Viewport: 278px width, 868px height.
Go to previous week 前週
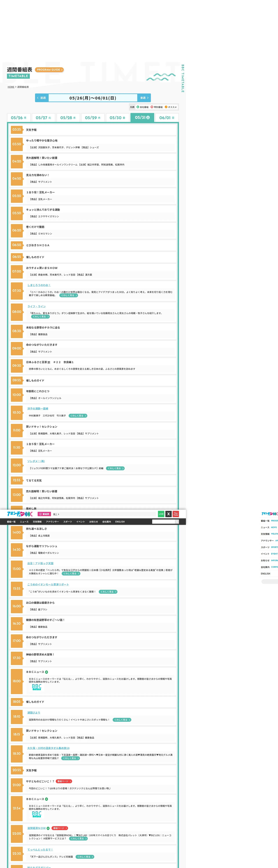point(42,98)
